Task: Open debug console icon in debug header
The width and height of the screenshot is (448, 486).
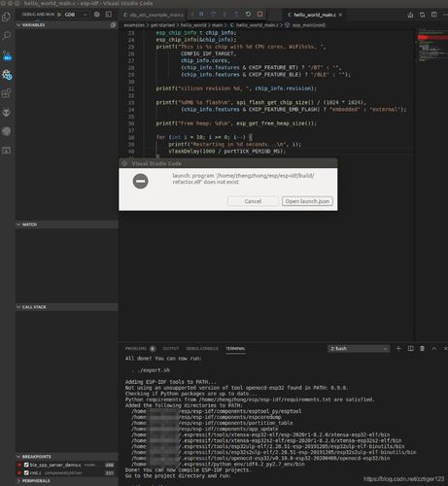Action: tap(109, 15)
